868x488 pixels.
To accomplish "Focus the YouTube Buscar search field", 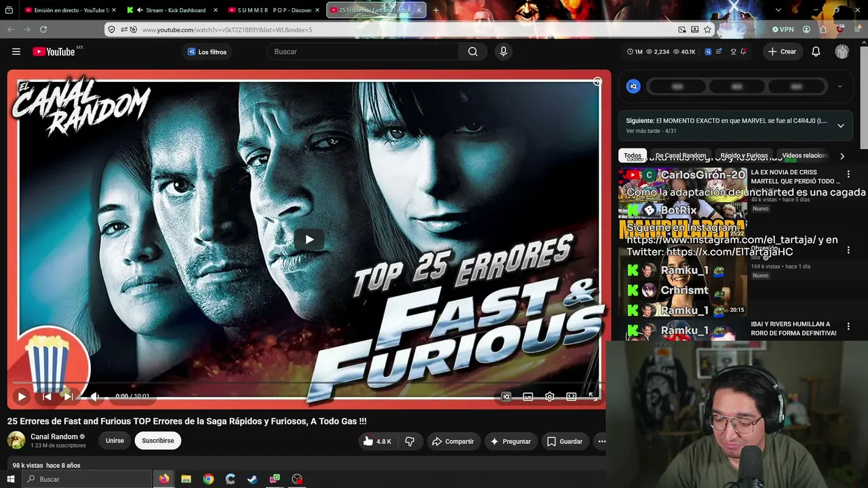I will pos(363,52).
